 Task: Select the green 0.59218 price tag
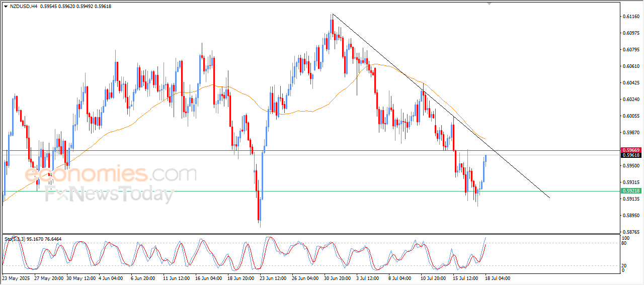click(630, 191)
